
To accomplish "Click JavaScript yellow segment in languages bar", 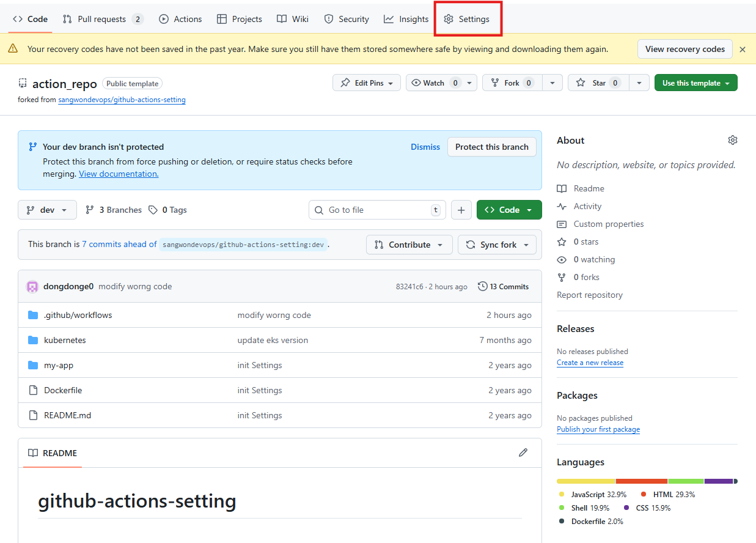I will (586, 481).
